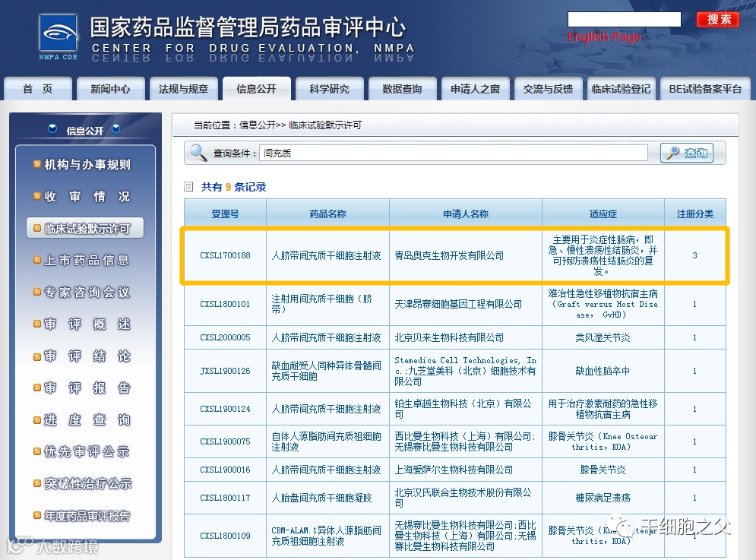Open the English Page link

tap(604, 36)
